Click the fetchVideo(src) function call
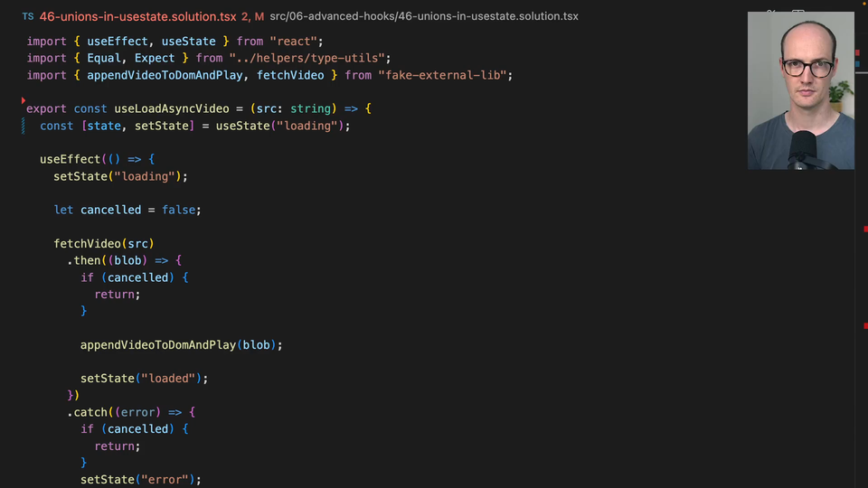 point(104,243)
